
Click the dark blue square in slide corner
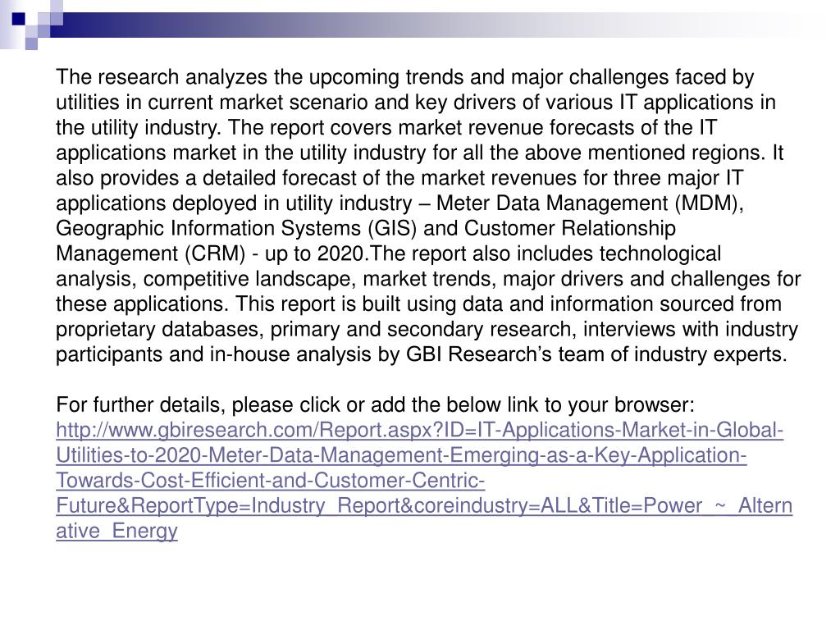coord(18,19)
